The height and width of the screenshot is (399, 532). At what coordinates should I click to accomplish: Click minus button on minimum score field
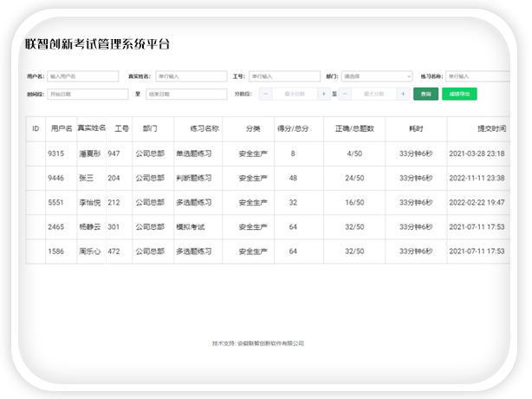[x=266, y=94]
